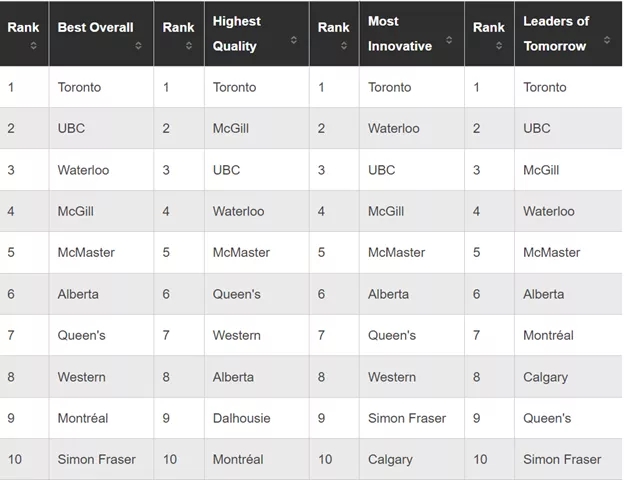Select the Dalhousie cell under Highest Quality

point(241,418)
